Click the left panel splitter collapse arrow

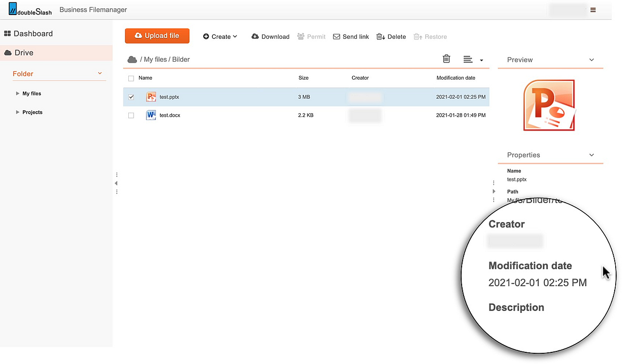coord(116,183)
